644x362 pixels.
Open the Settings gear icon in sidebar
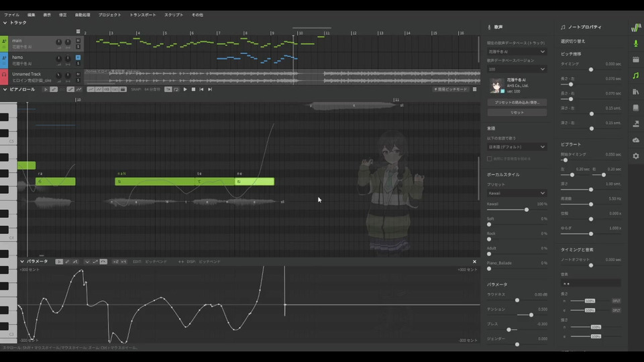tap(635, 156)
